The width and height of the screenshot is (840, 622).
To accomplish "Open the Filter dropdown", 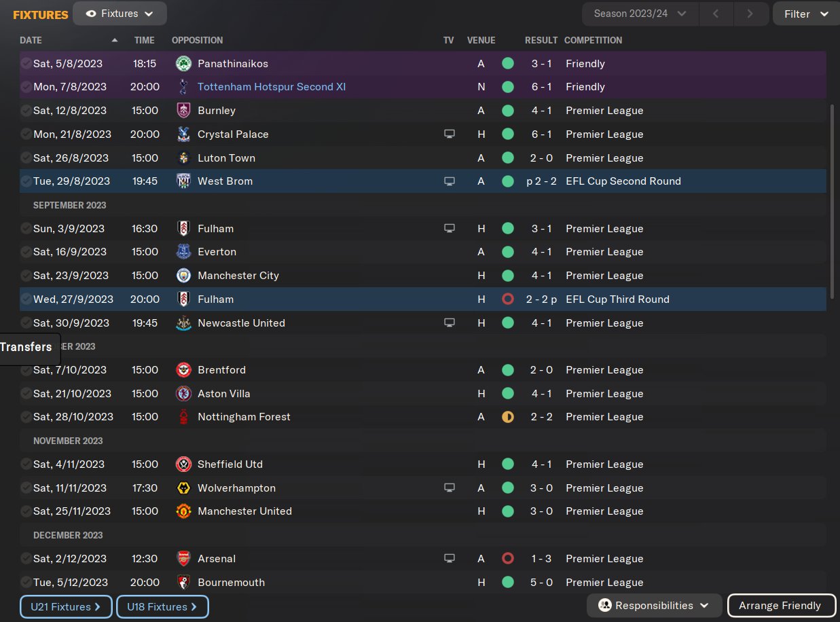I will 805,14.
